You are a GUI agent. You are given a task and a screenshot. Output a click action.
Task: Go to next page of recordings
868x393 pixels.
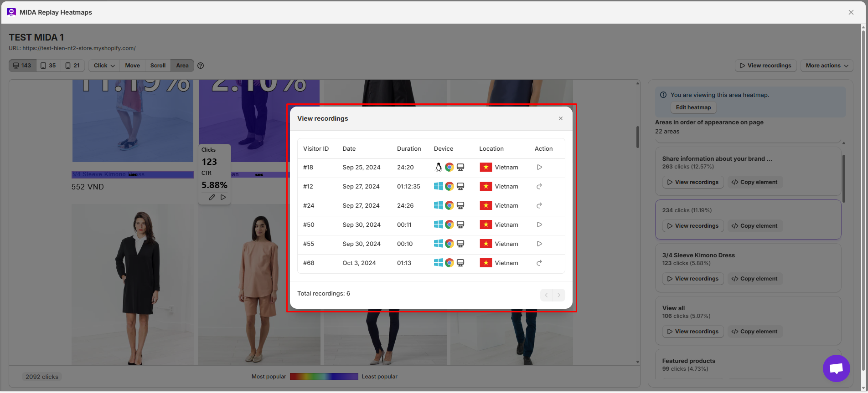coord(559,295)
